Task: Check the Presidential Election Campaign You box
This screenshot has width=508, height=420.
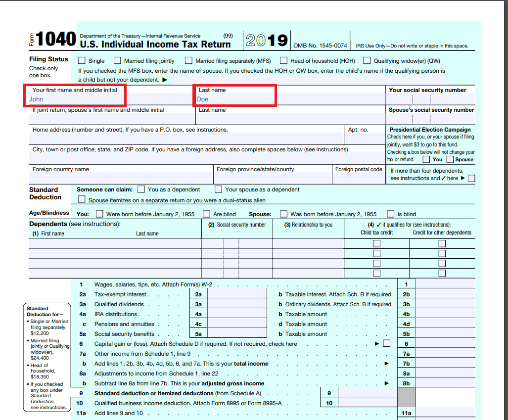Action: coord(426,160)
